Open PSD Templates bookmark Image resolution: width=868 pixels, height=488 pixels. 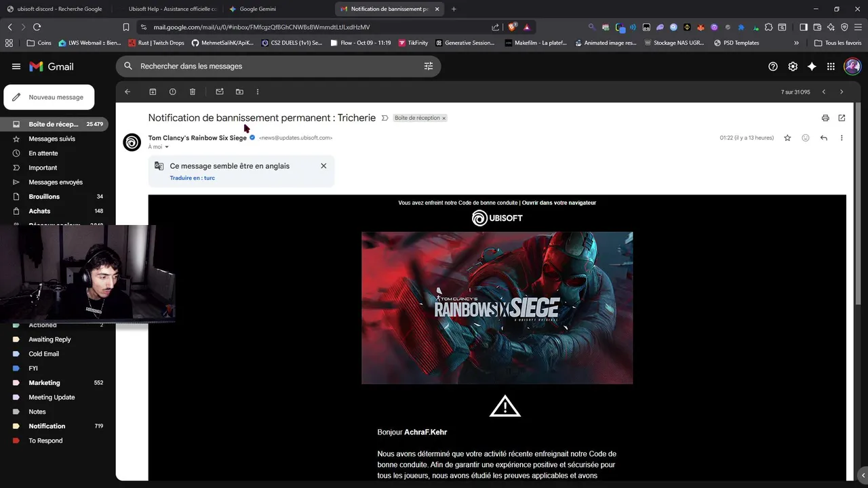coord(736,43)
